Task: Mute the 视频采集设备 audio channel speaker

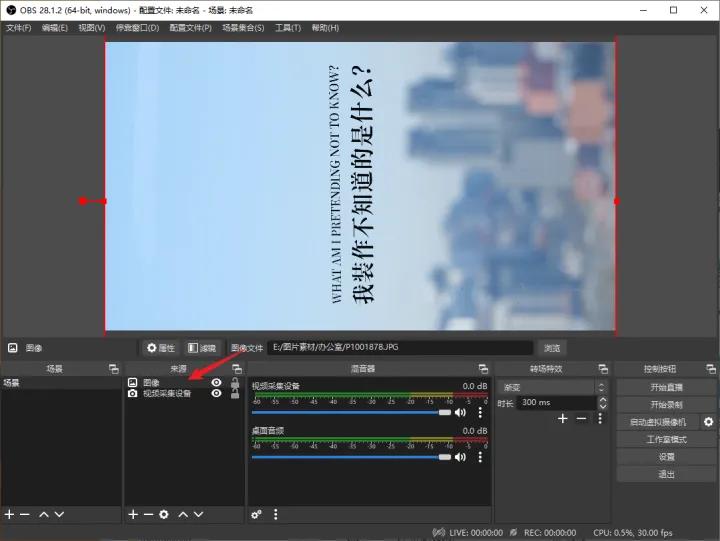Action: pos(461,412)
